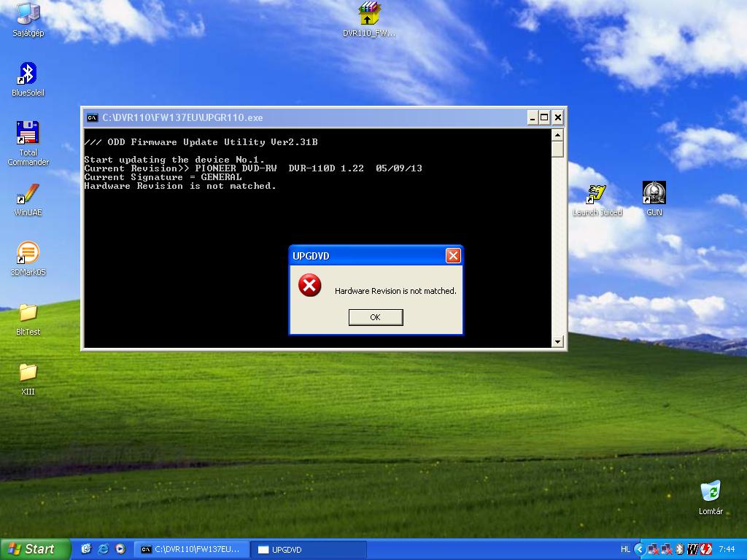Open the XIII folder on desktop
Image resolution: width=747 pixels, height=560 pixels.
[x=28, y=373]
